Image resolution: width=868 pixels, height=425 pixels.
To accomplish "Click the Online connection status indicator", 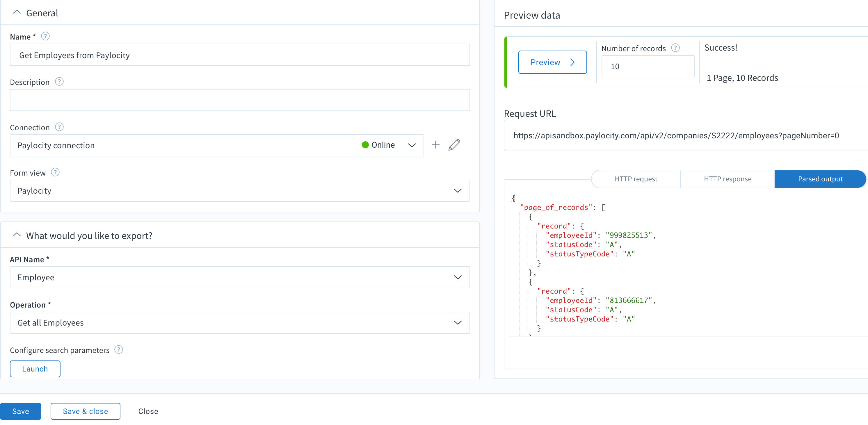I will click(x=378, y=145).
